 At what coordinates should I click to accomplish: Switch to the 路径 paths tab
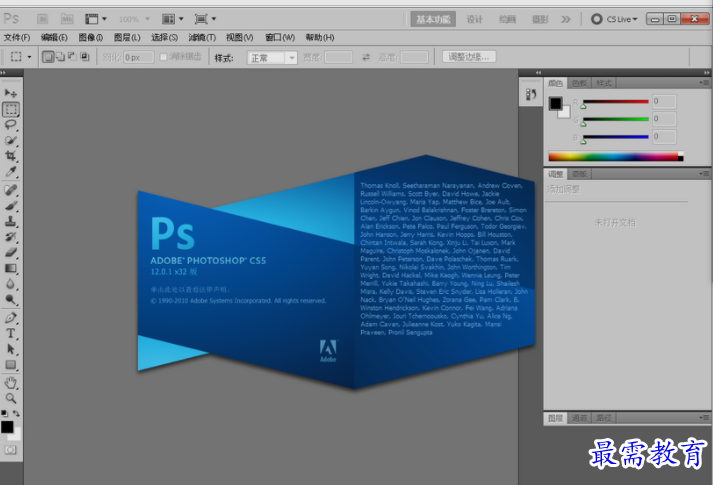[604, 418]
